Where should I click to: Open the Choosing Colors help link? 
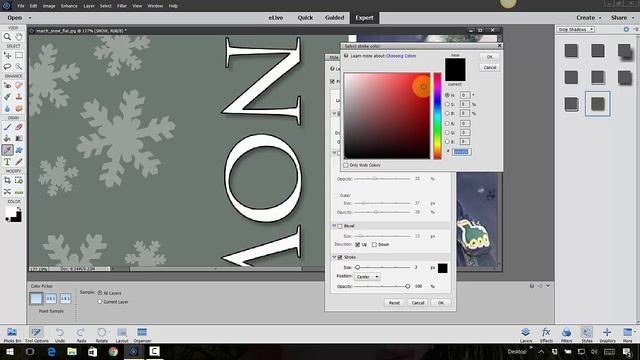click(x=401, y=56)
